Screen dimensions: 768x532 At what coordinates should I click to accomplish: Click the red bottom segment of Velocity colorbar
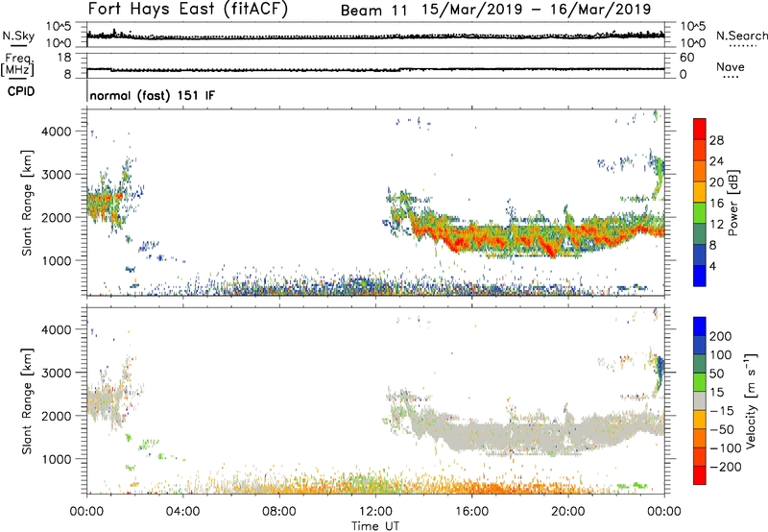coord(700,475)
